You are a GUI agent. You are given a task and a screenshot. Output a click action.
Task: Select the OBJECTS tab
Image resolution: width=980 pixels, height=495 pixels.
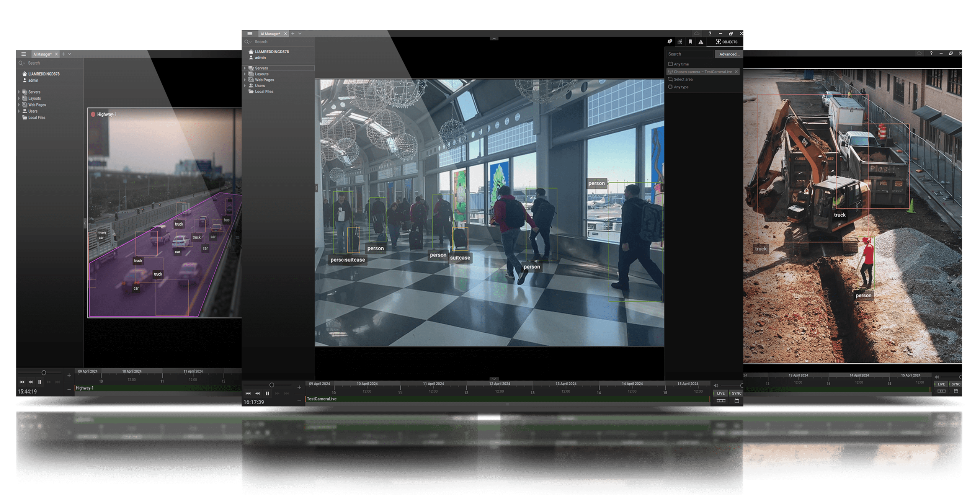click(726, 42)
